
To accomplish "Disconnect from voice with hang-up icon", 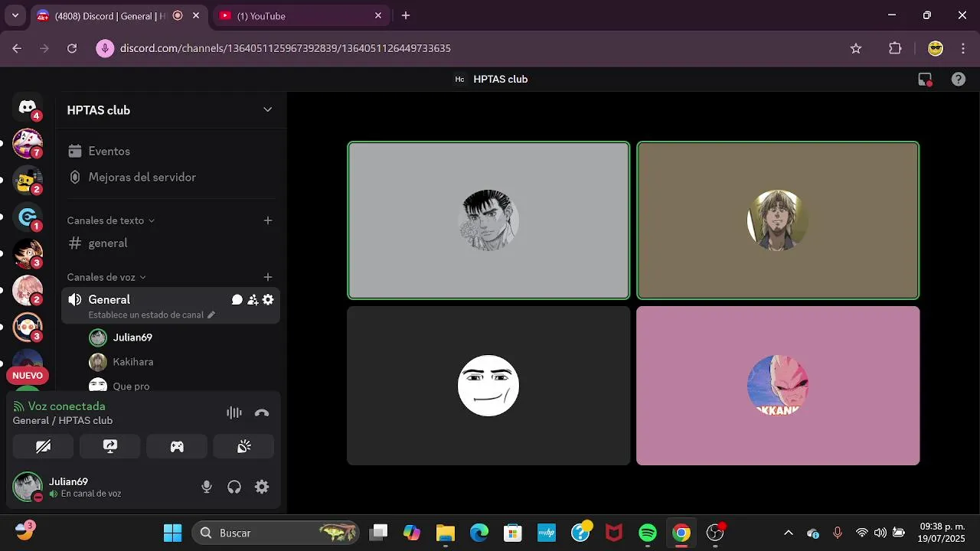I will point(262,413).
